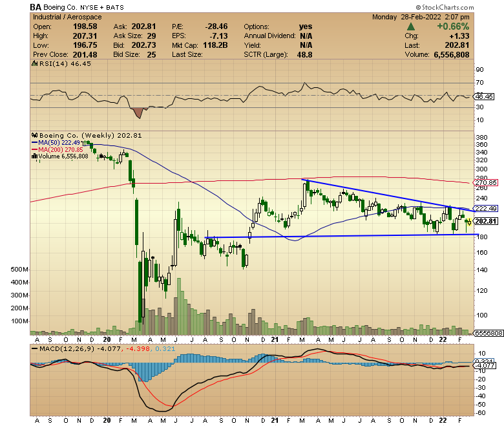Click the MA(50) 222.49 legend entry
Image resolution: width=504 pixels, height=426 pixels.
point(56,142)
